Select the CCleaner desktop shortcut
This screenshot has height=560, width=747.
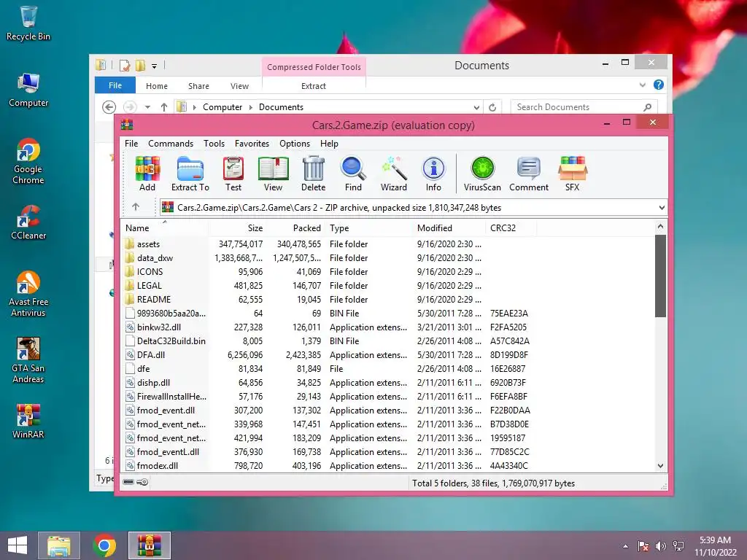pyautogui.click(x=28, y=222)
